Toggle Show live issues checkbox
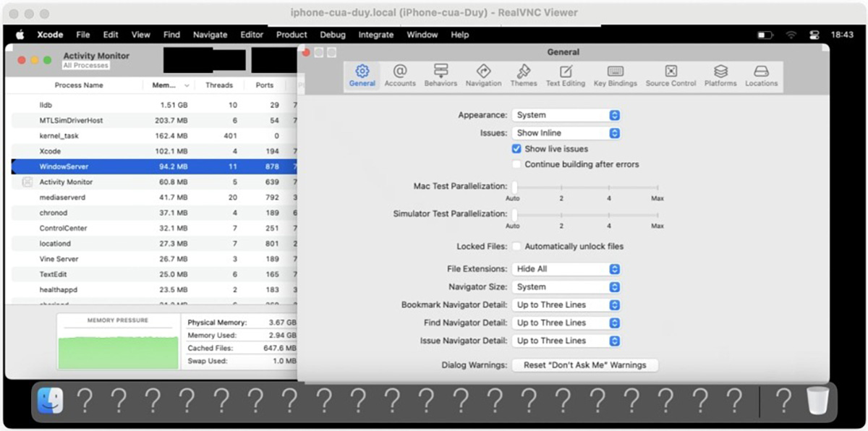 point(516,148)
